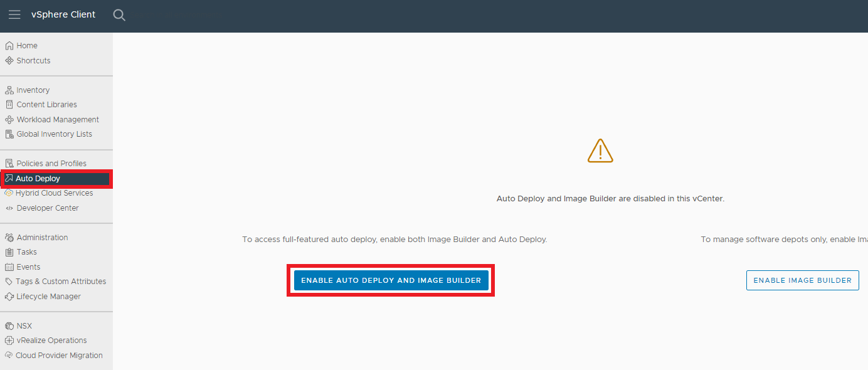868x370 pixels.
Task: Open the Content Libraries icon
Action: tap(9, 104)
